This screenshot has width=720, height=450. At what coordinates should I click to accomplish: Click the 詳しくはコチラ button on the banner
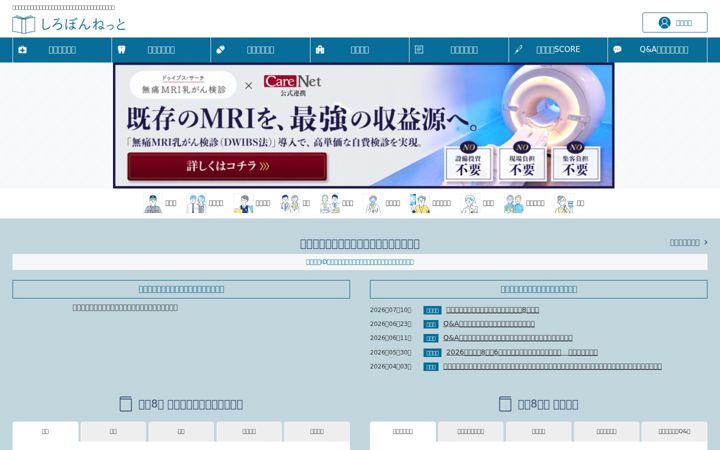pos(227,166)
